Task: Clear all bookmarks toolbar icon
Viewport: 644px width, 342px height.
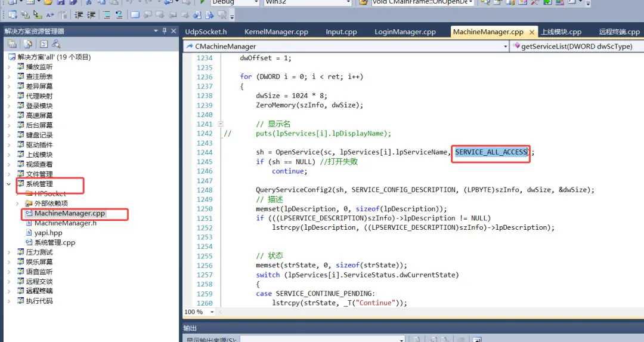Action: [x=222, y=15]
